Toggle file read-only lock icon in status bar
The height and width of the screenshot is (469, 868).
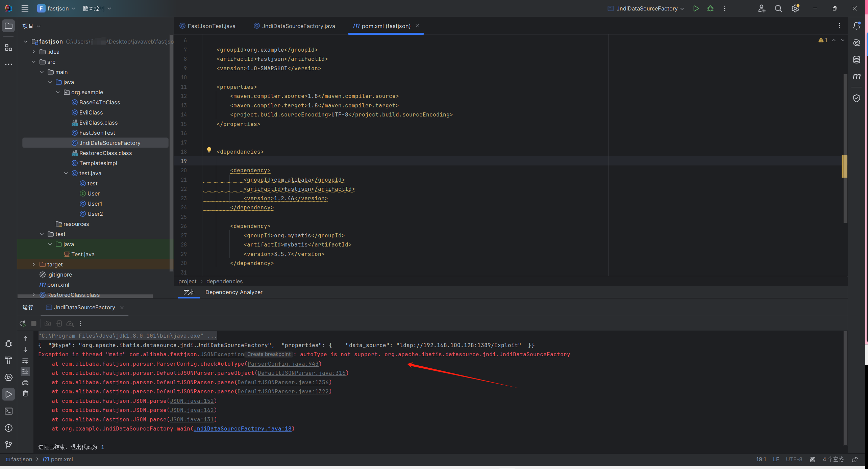[x=854, y=459]
